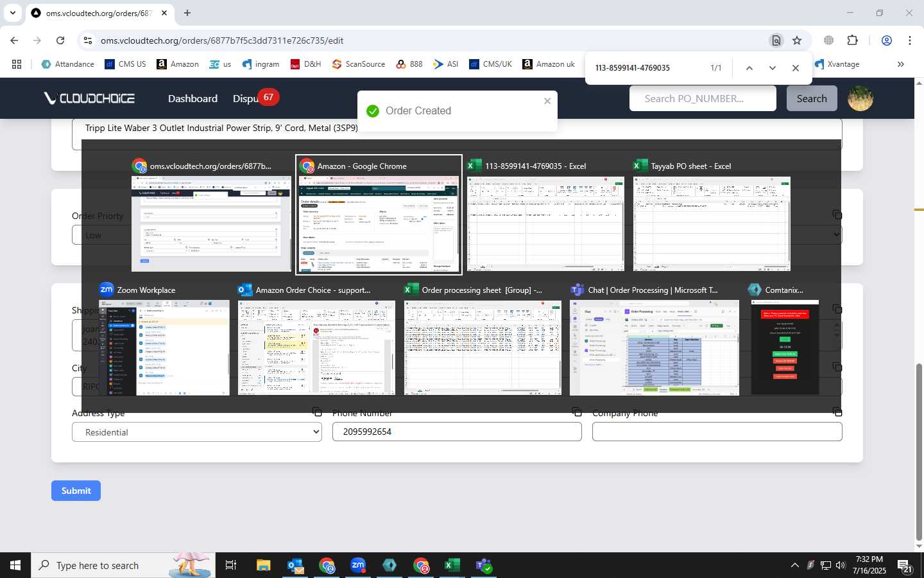This screenshot has height=578, width=924.
Task: Show more bookmarks with the double chevron
Action: pyautogui.click(x=900, y=64)
